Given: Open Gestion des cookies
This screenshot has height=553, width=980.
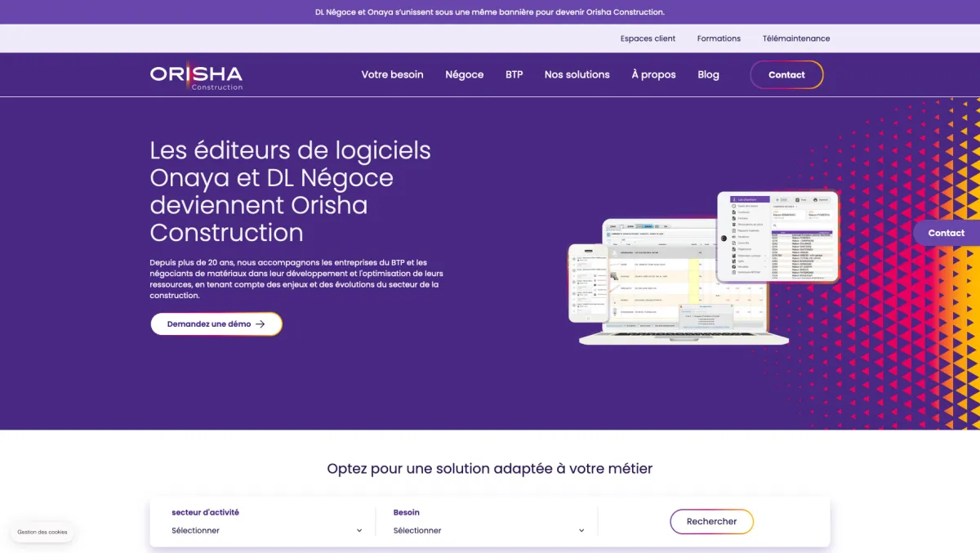Looking at the screenshot, I should coord(42,532).
